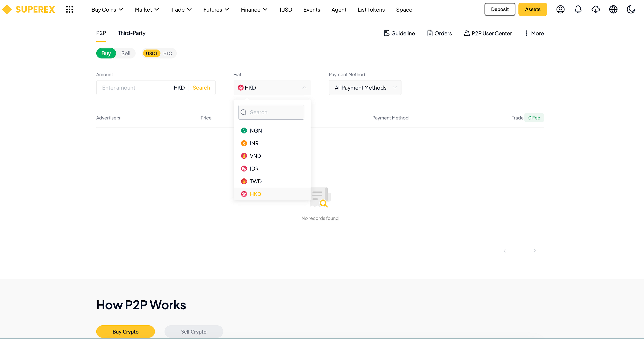The image size is (644, 339).
Task: Click the INR rupee icon
Action: point(244,143)
